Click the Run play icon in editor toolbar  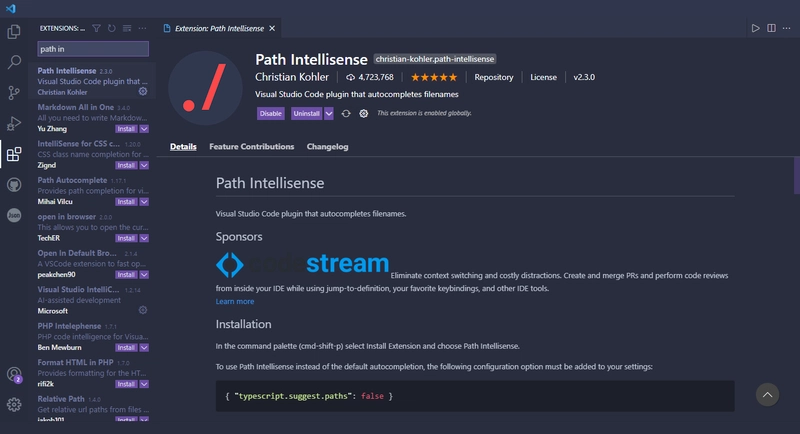point(756,28)
